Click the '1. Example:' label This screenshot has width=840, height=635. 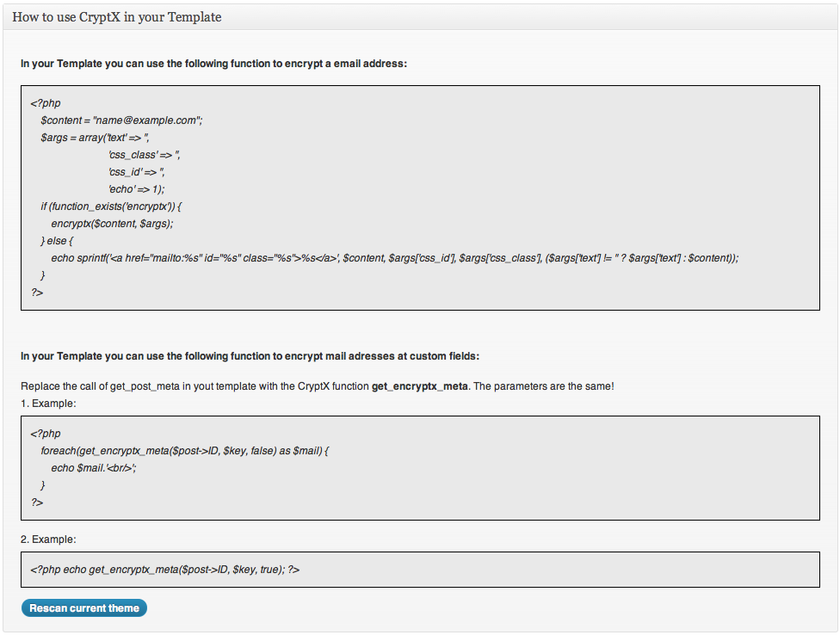tap(48, 404)
